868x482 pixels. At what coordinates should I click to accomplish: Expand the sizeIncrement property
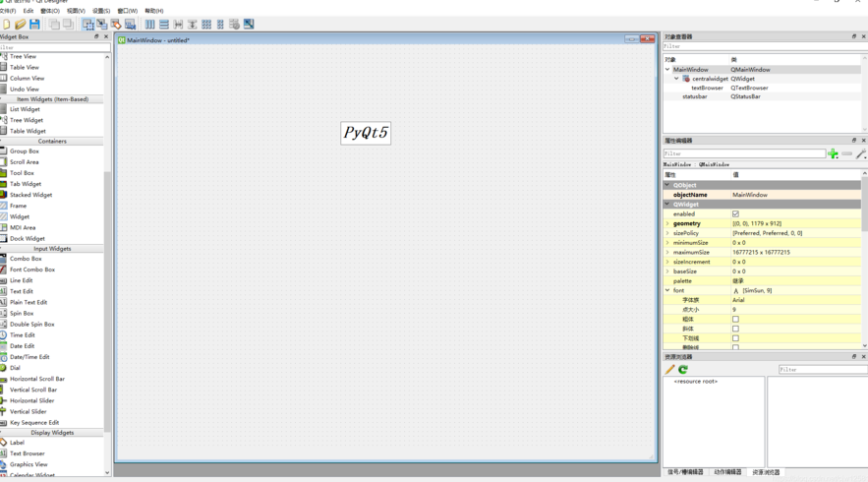point(667,262)
